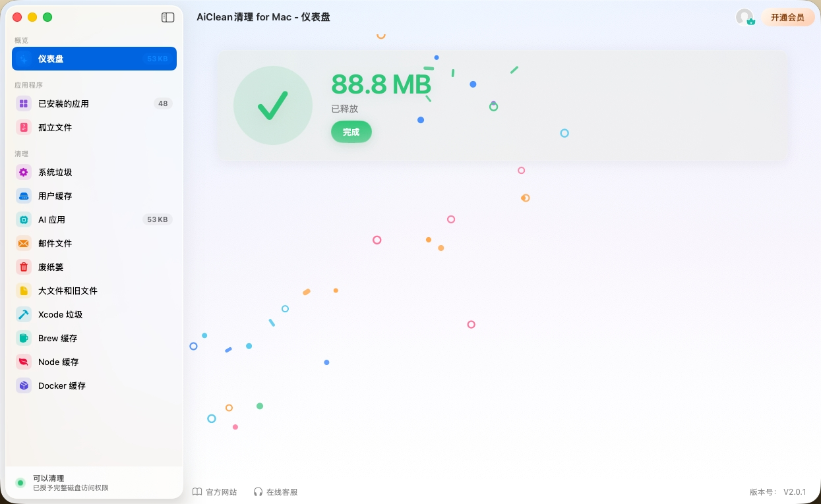Click the Brew 缓存 mug icon
This screenshot has width=821, height=504.
(24, 338)
